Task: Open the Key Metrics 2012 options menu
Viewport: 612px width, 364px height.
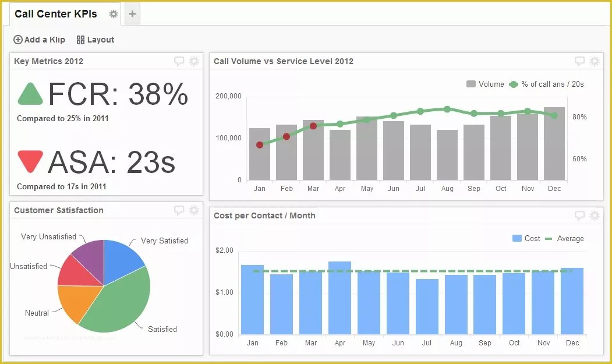Action: tap(194, 61)
